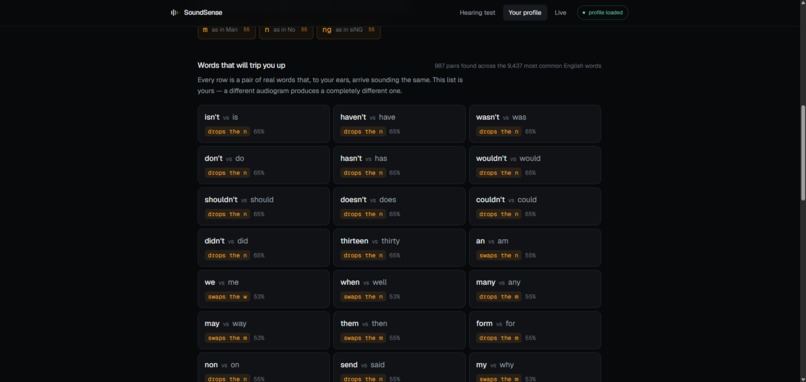This screenshot has height=382, width=806.
Task: Click the 'Words that will trip you up' heading
Action: point(242,65)
